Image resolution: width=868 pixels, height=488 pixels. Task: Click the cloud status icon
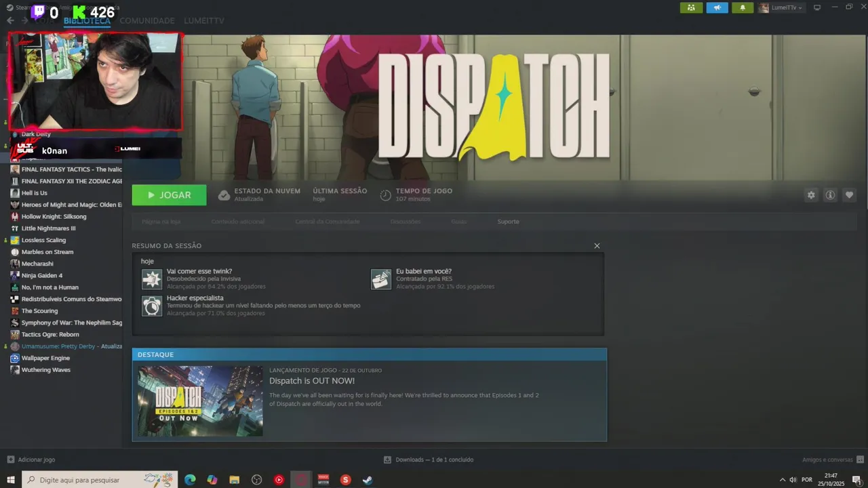pos(224,195)
